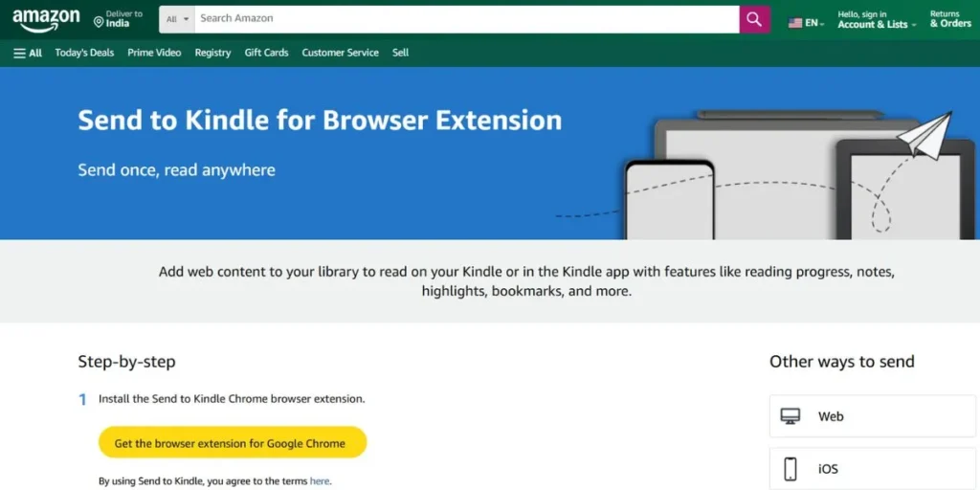Open the All search category dropdown
Image resolution: width=980 pixels, height=490 pixels.
point(177,19)
